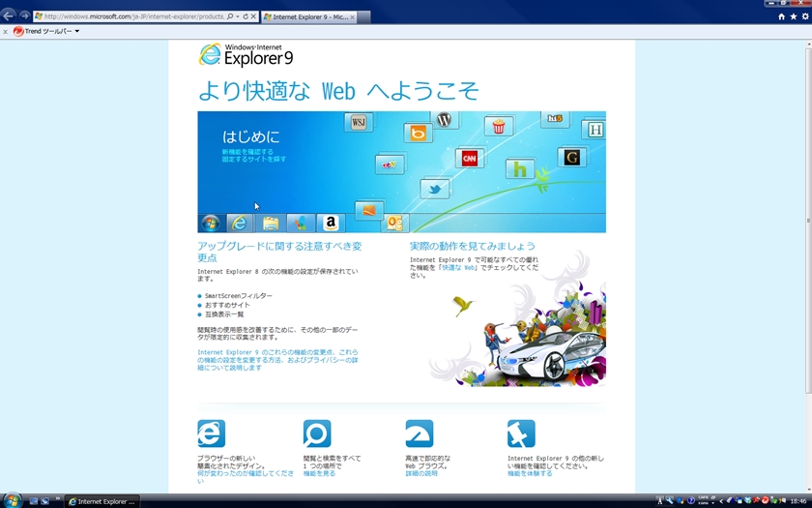Click the refresh icon in address bar

(246, 17)
